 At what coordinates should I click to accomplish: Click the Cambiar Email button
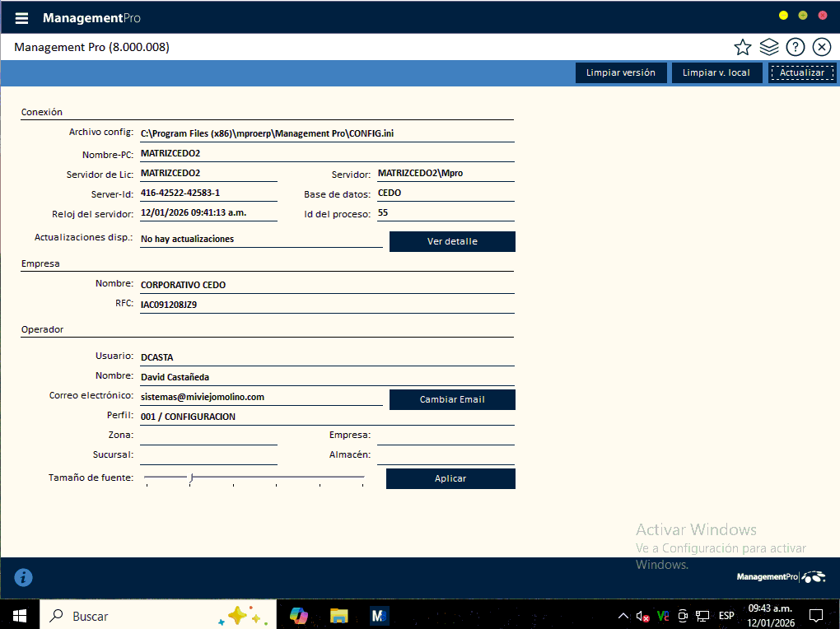point(452,399)
